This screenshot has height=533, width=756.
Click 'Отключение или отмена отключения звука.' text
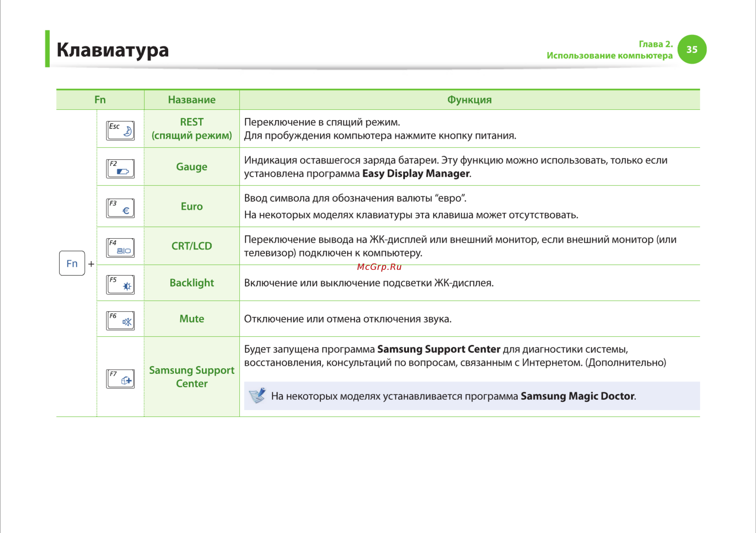click(348, 319)
